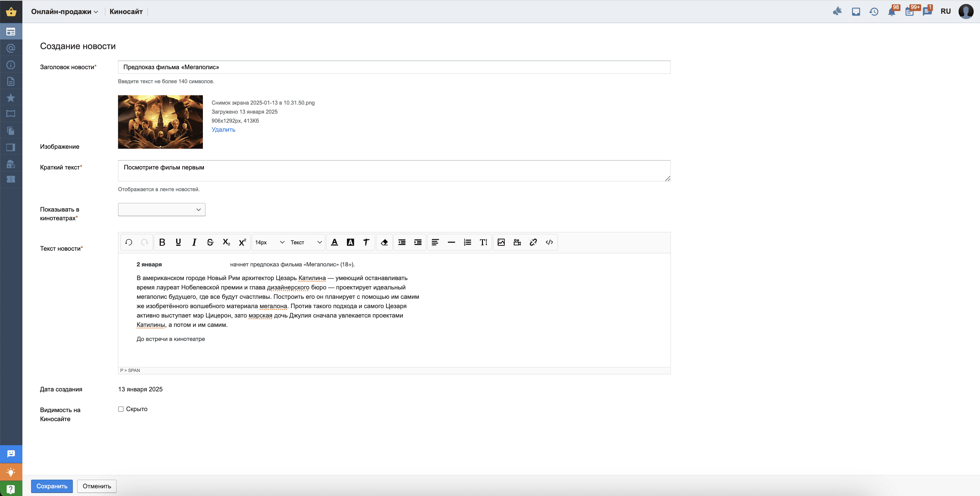Open the history clock icon

tap(874, 11)
